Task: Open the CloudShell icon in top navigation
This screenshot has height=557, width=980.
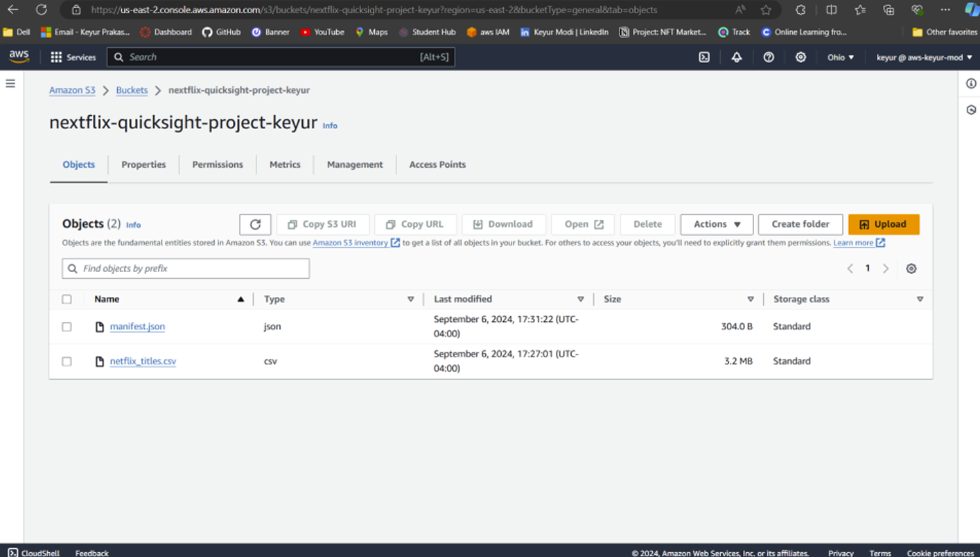Action: coord(704,58)
